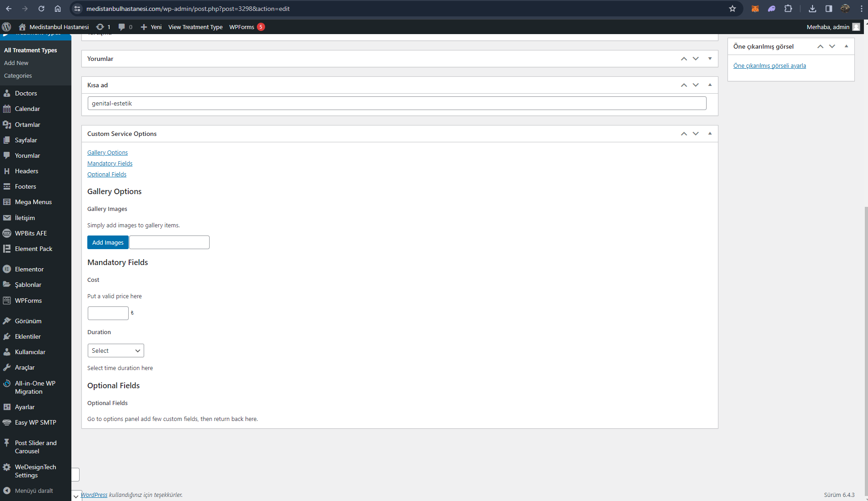This screenshot has width=868, height=501.
Task: Open Categories submenu item
Action: (x=18, y=75)
